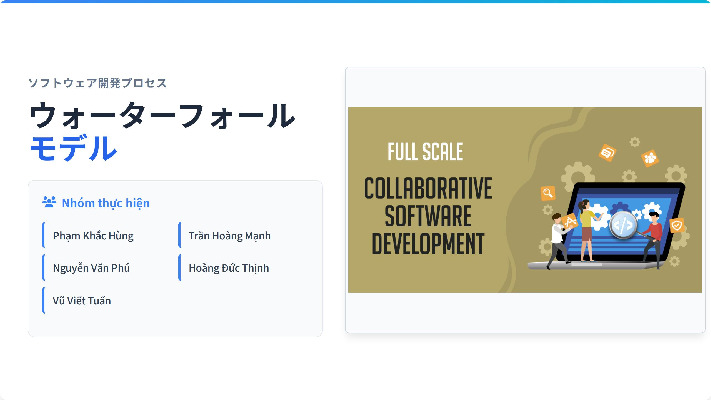The image size is (711, 400).
Task: Select team member Hoàng Đức Thịnh
Action: [229, 268]
